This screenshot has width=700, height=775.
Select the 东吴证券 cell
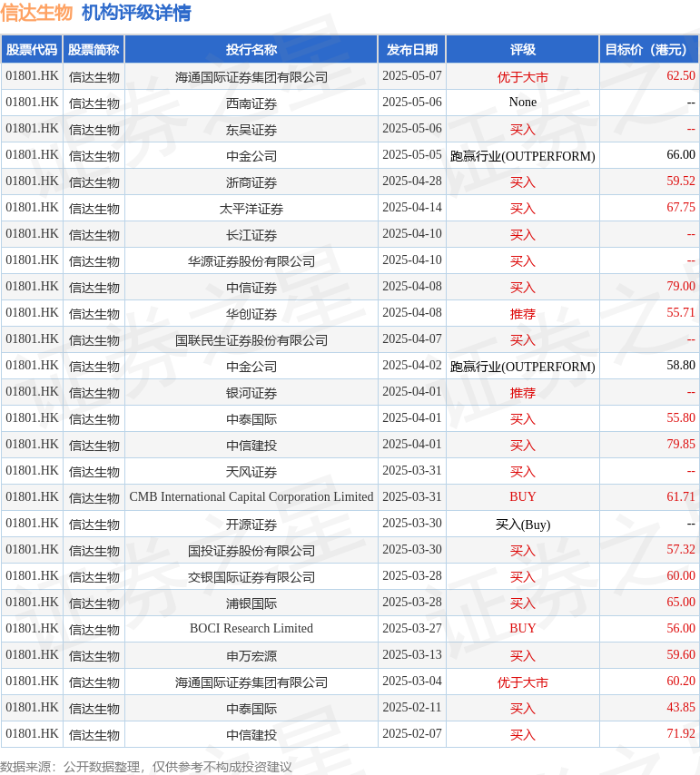pyautogui.click(x=251, y=130)
